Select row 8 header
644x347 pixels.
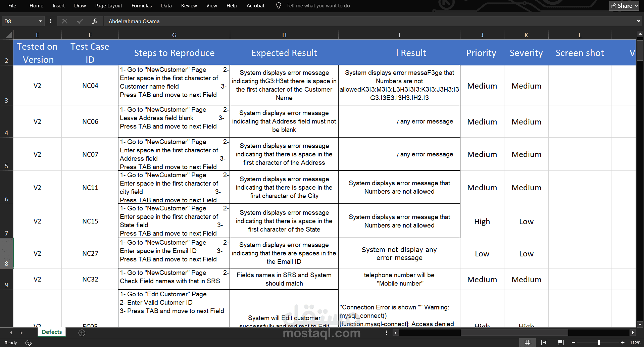click(6, 253)
